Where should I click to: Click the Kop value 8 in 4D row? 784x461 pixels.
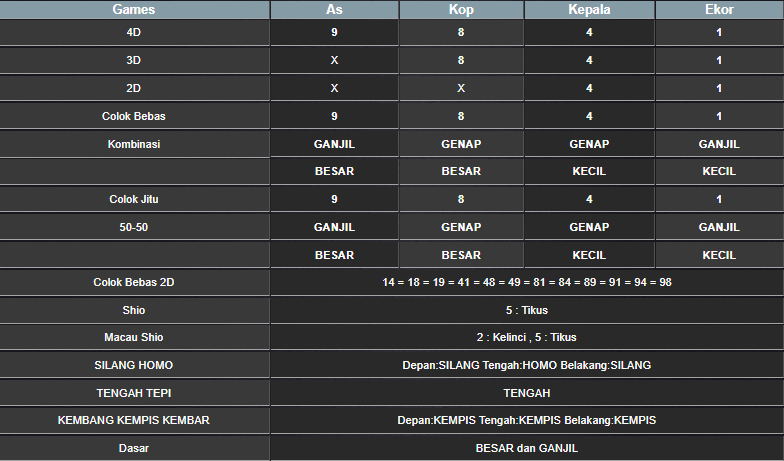pyautogui.click(x=461, y=32)
